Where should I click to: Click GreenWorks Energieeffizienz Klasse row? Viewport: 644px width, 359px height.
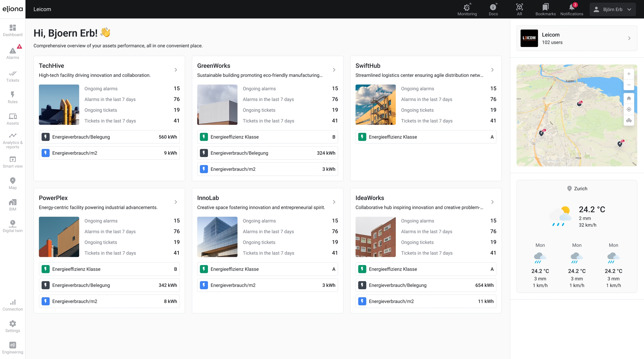[x=267, y=137]
